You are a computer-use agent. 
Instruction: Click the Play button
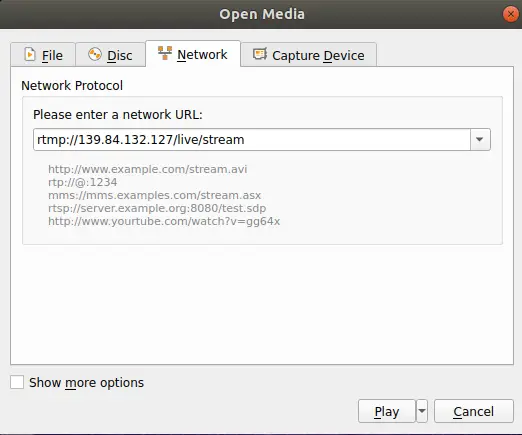387,411
